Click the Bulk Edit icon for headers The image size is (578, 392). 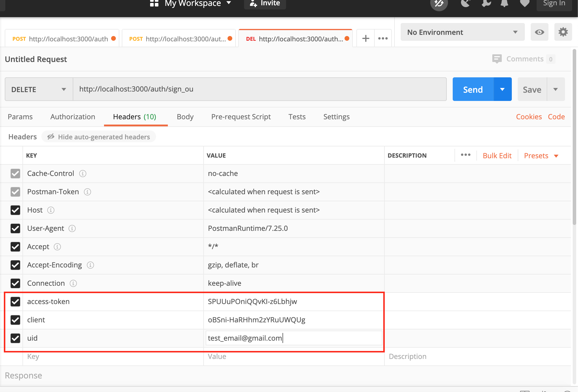point(497,155)
